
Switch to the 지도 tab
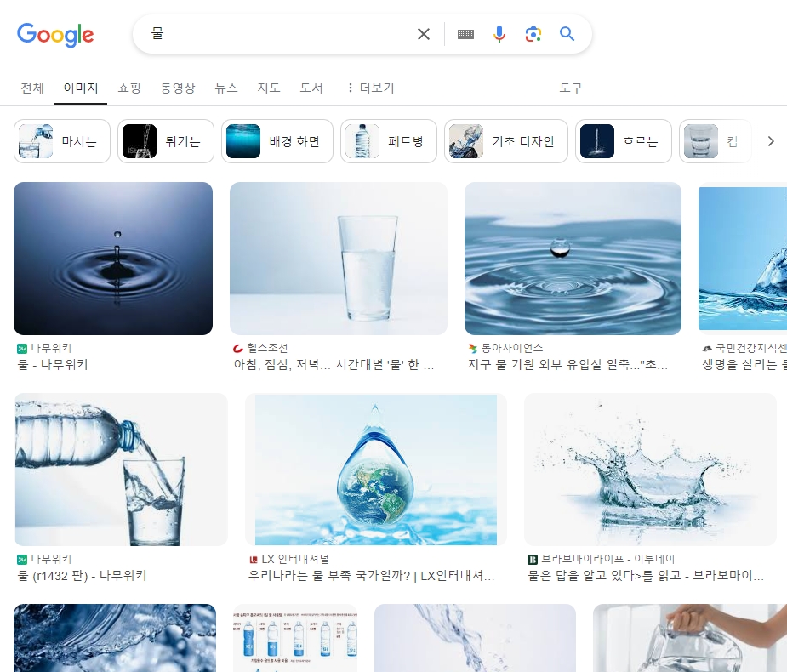[269, 88]
